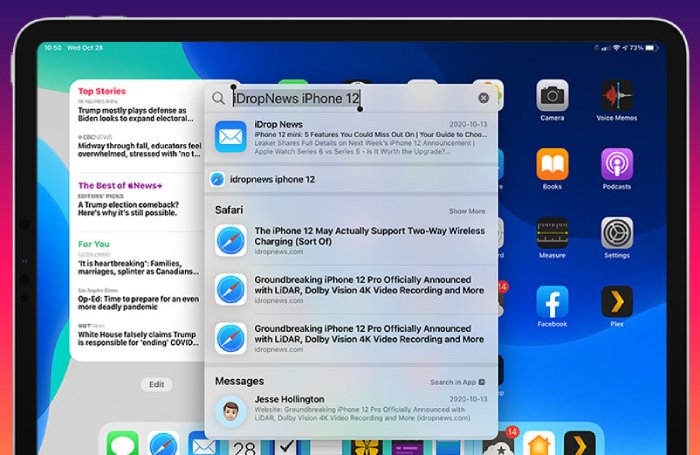700x455 pixels.
Task: Expand Safari results with Show More
Action: 467,211
